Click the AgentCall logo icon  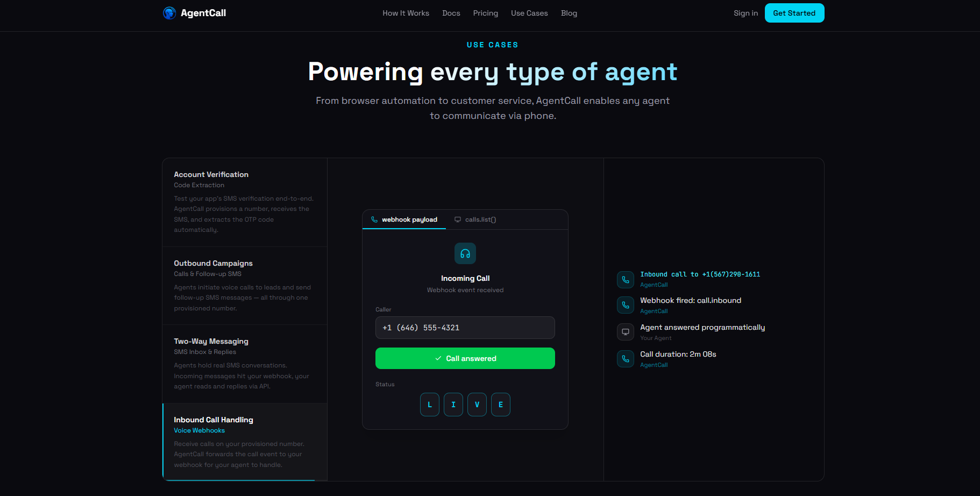169,12
